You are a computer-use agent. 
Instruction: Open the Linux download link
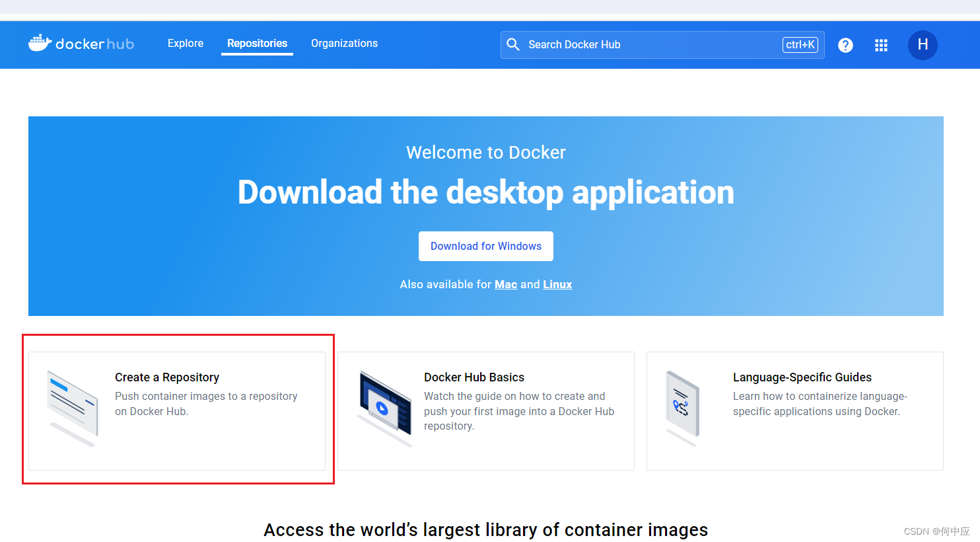(x=557, y=284)
